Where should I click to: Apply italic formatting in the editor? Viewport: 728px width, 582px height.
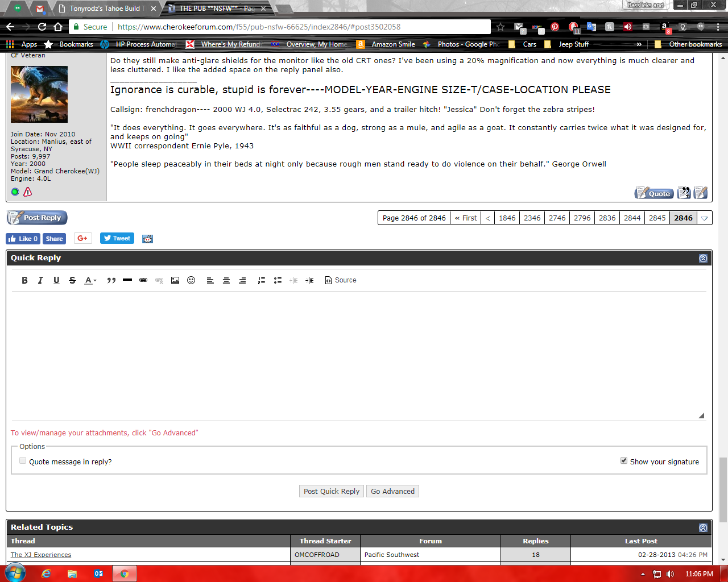pyautogui.click(x=40, y=280)
